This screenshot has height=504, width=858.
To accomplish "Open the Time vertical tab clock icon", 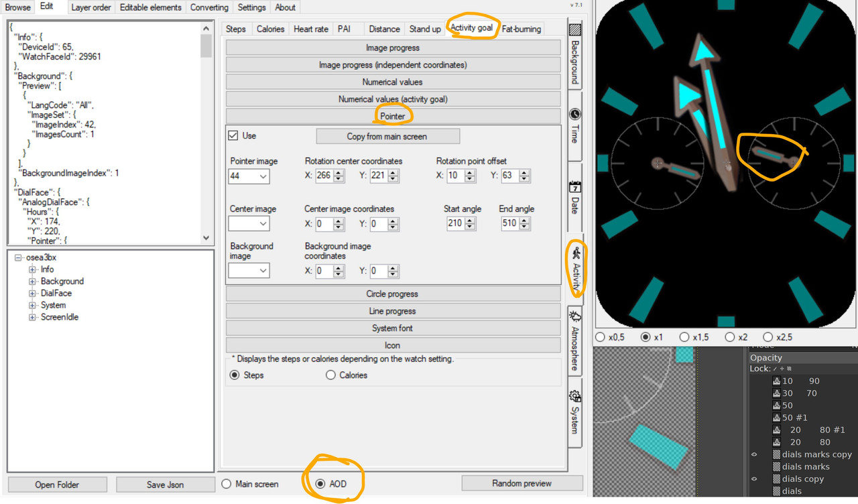I will point(574,115).
